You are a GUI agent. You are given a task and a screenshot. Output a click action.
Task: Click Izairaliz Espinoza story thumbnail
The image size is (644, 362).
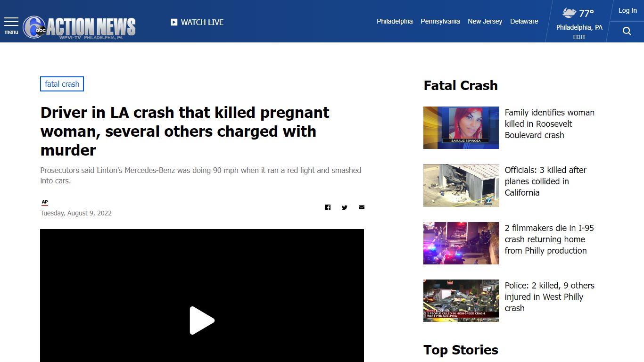pos(461,128)
